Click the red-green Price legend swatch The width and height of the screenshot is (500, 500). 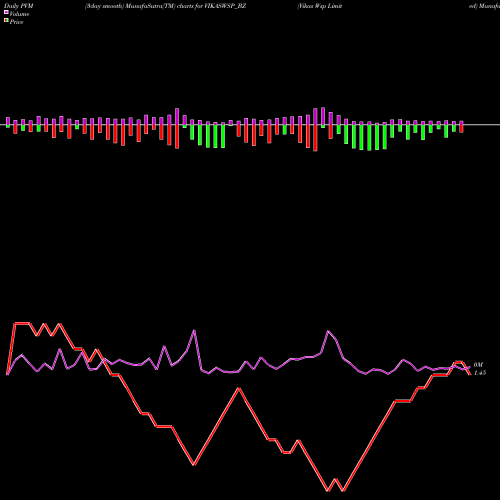point(6,21)
